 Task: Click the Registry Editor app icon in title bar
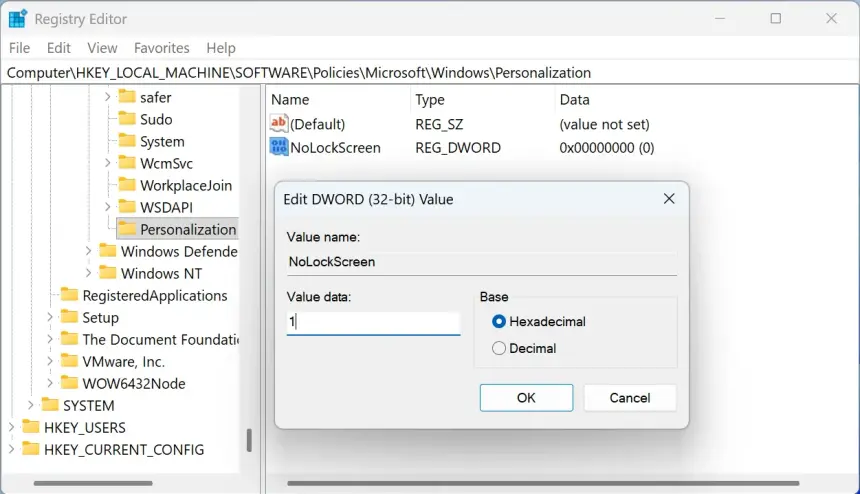click(x=18, y=18)
